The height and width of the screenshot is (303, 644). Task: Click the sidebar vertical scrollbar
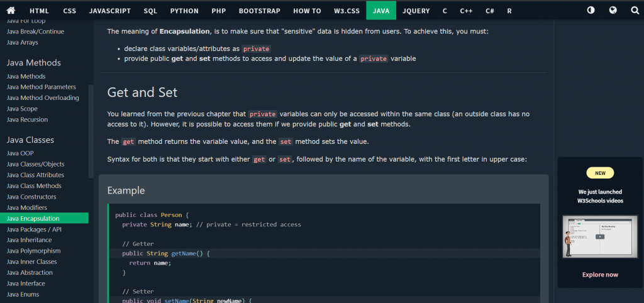pyautogui.click(x=91, y=131)
